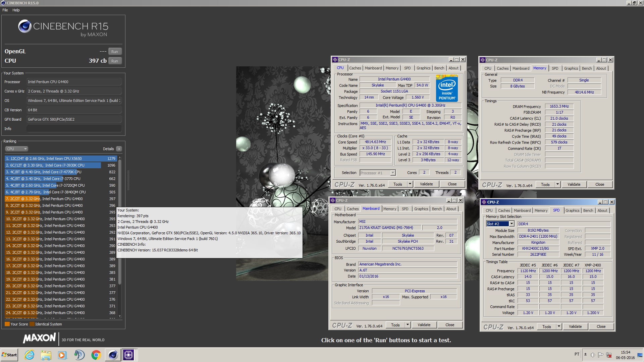644x362 pixels.
Task: Click DRAM Frequency value 1653.3 MHz
Action: 559,106
